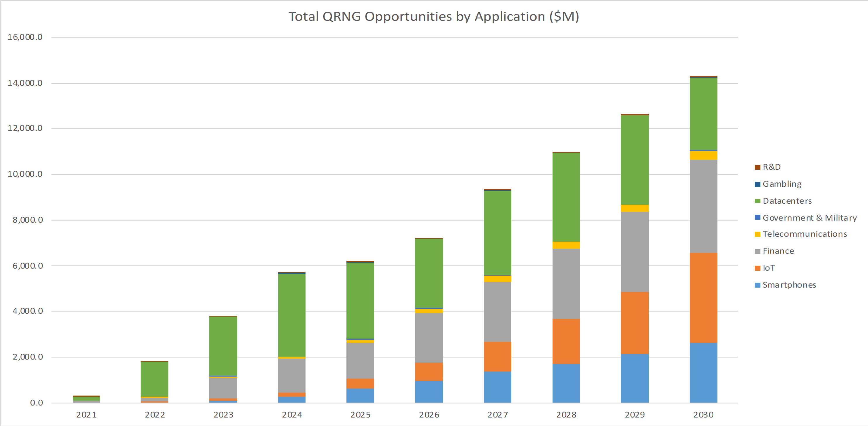Select the 'Smartphones' legend label

point(789,285)
